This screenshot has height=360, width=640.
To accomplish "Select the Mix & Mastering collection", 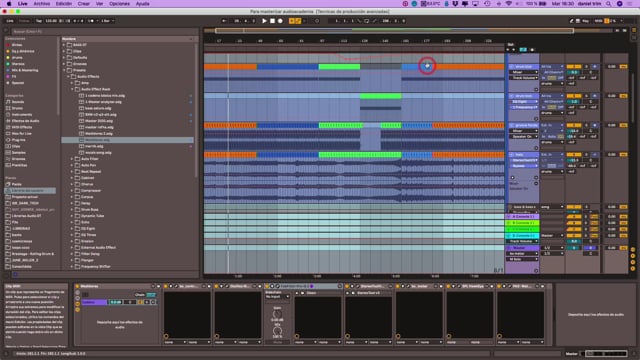I will click(x=24, y=70).
